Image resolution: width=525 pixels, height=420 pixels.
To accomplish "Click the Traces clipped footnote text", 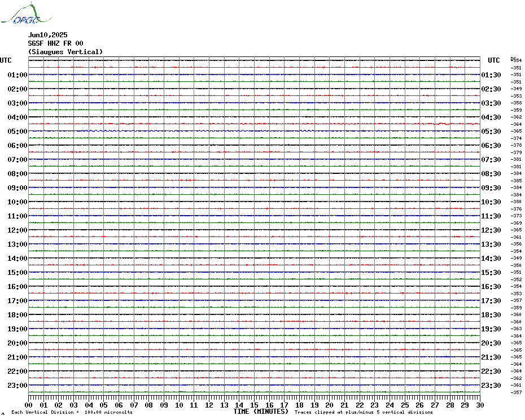I will click(x=364, y=413).
